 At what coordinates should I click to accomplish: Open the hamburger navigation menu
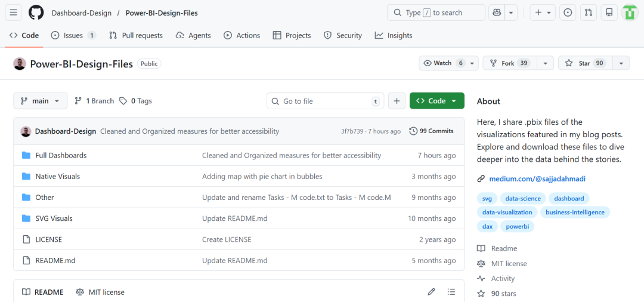click(14, 13)
